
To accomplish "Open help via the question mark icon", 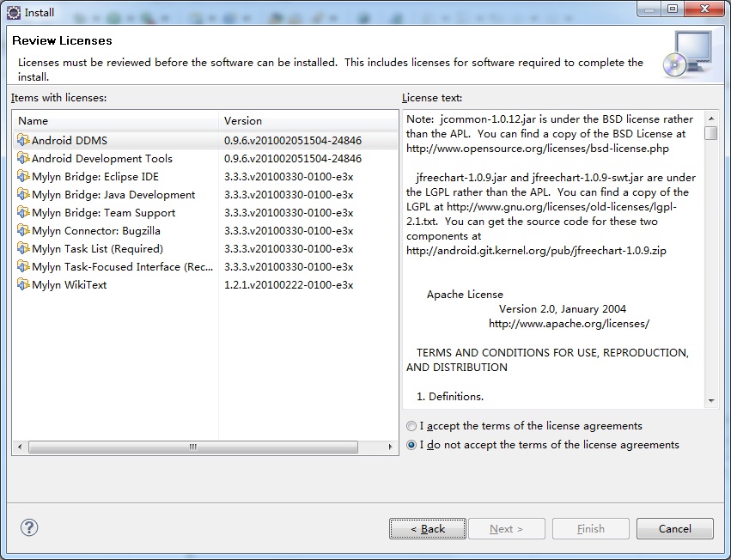I will click(29, 528).
